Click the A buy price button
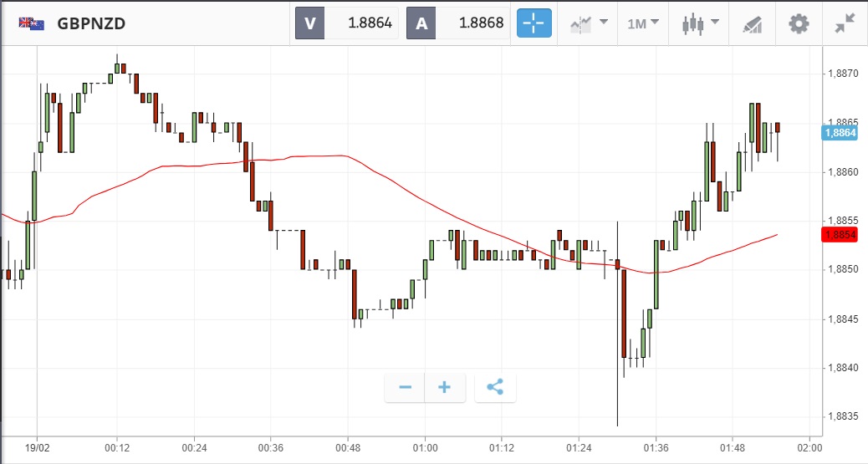The image size is (868, 464). coord(421,23)
